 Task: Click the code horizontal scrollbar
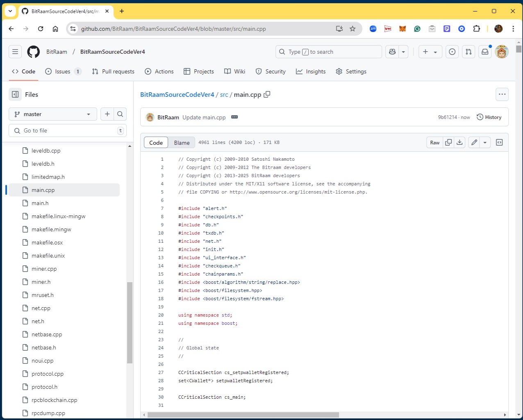(243, 415)
